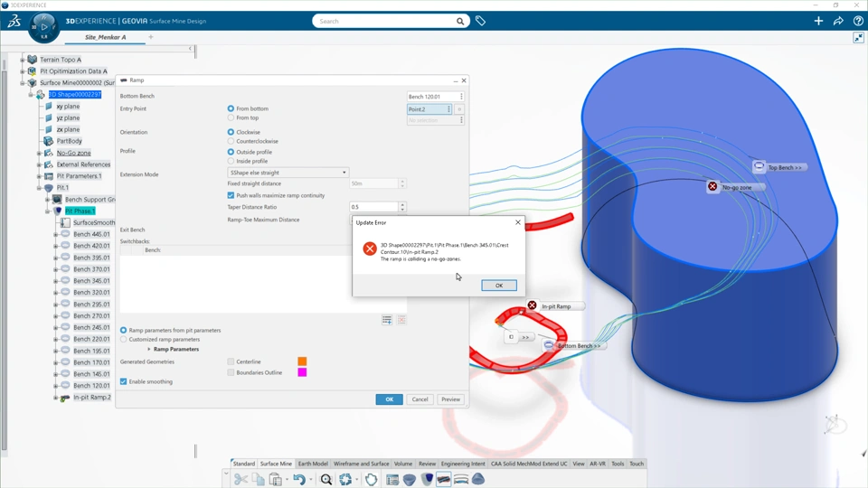
Task: Open Wireframe and Surface tab
Action: pos(361,464)
